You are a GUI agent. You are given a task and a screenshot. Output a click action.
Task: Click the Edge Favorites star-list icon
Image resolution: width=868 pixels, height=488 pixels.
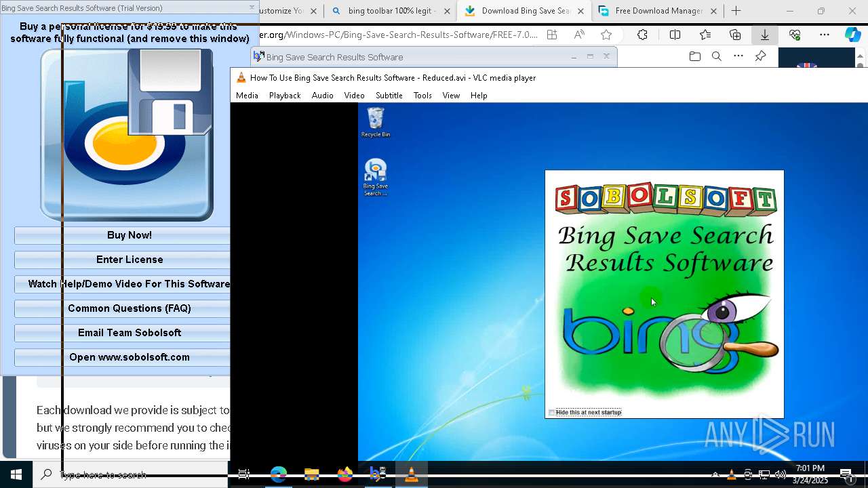click(705, 35)
